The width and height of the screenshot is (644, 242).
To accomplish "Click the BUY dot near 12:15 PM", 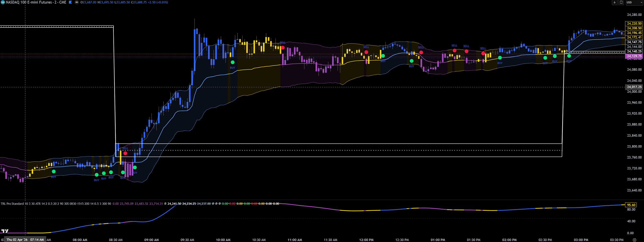I will pyautogui.click(x=383, y=56).
